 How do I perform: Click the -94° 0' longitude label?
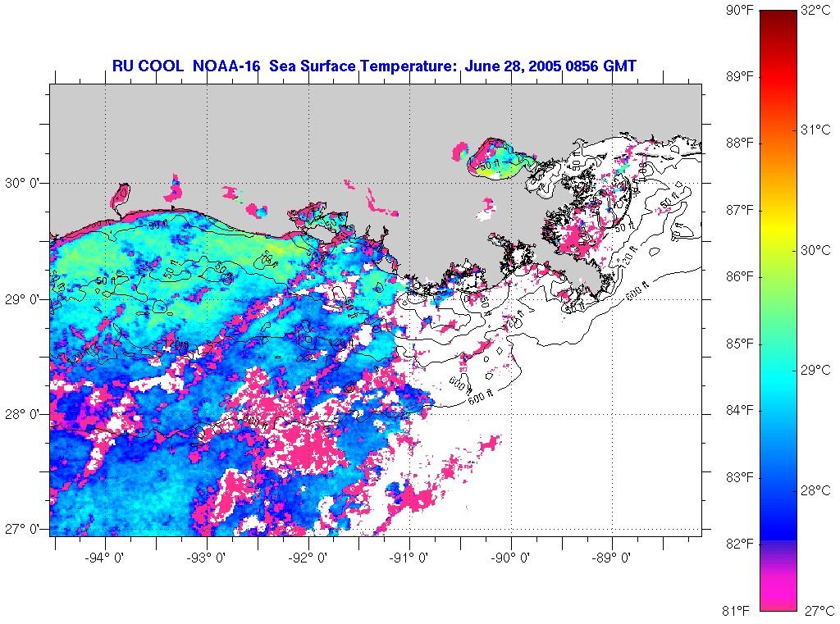[106, 558]
